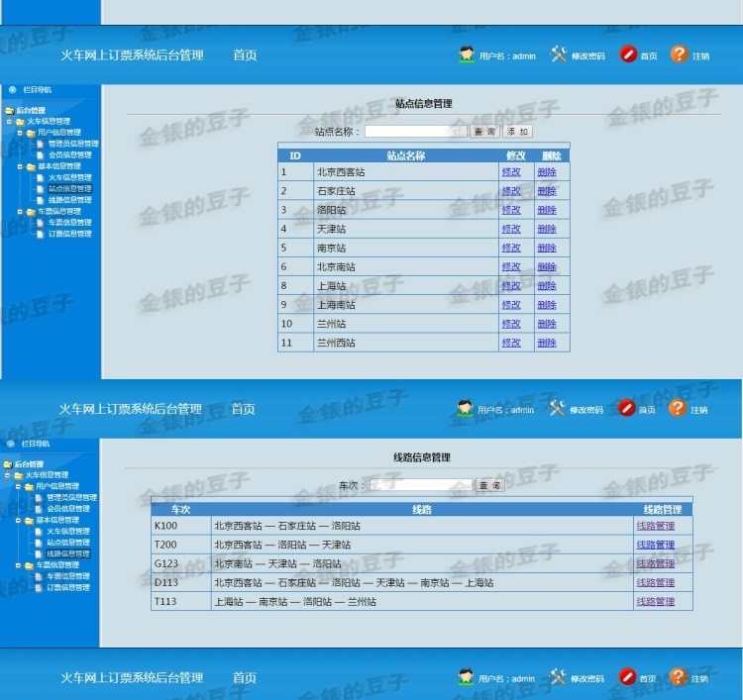
Task: Select the highlighted 站点信息管理 in the station page sidebar
Action: 69,188
